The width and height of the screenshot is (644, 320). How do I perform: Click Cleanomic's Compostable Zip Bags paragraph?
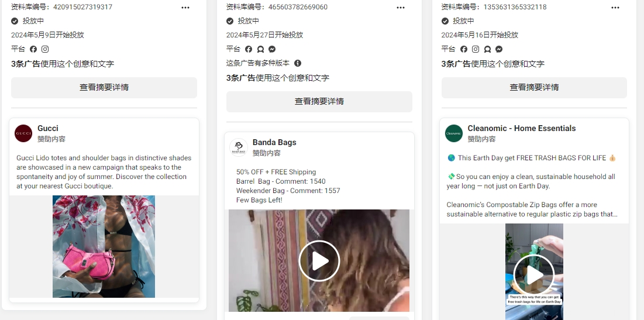[532, 209]
